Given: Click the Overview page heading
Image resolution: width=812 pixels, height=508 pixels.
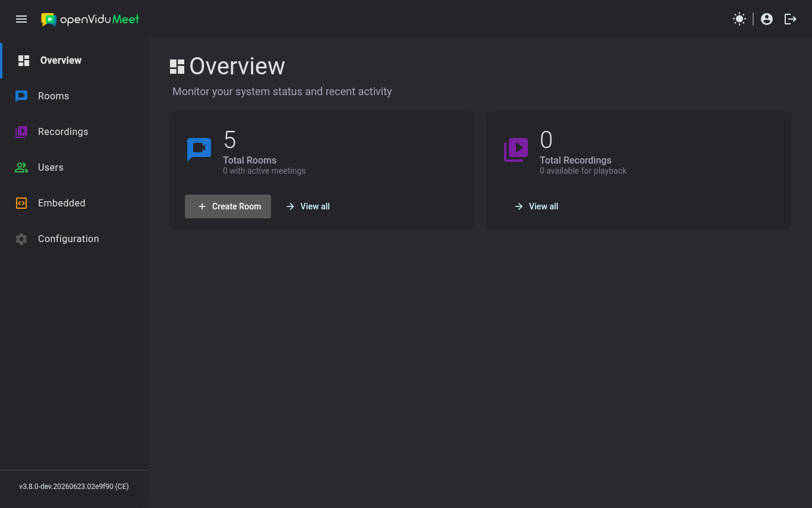Looking at the screenshot, I should pyautogui.click(x=237, y=66).
